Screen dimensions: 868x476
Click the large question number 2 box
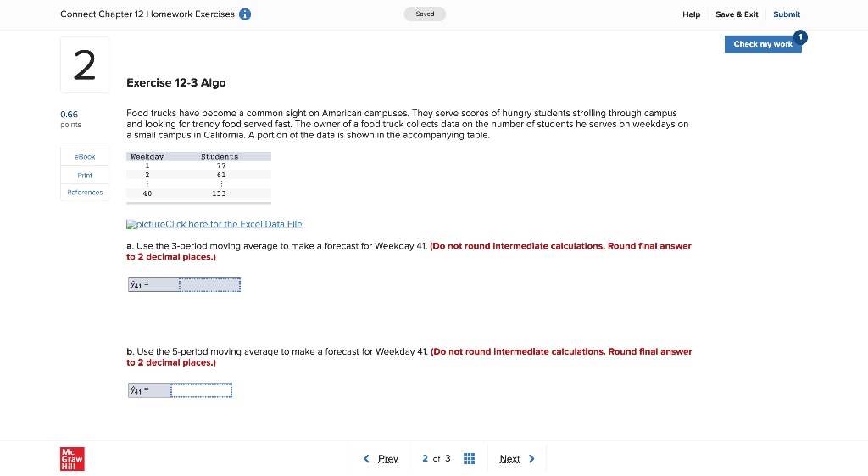[x=85, y=64]
